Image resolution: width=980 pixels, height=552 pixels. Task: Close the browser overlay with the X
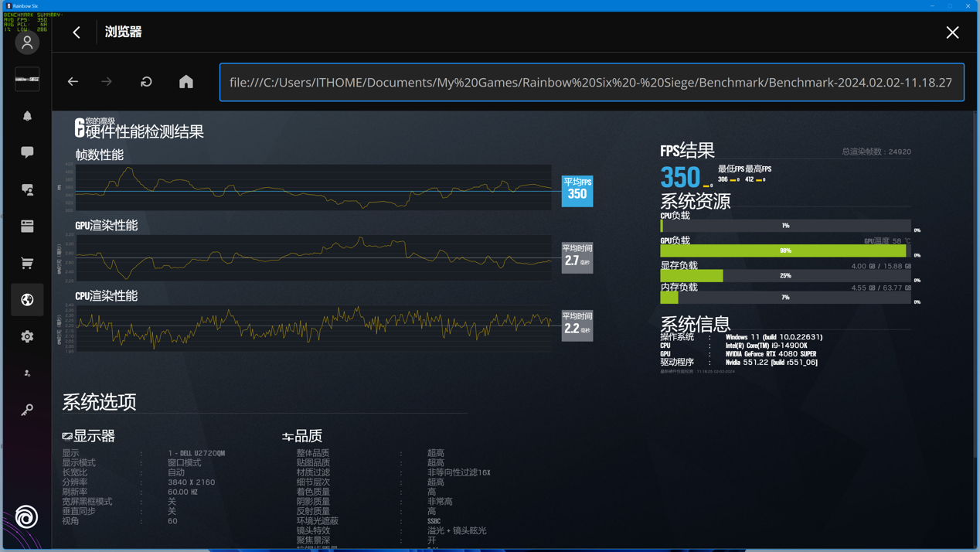coord(953,32)
